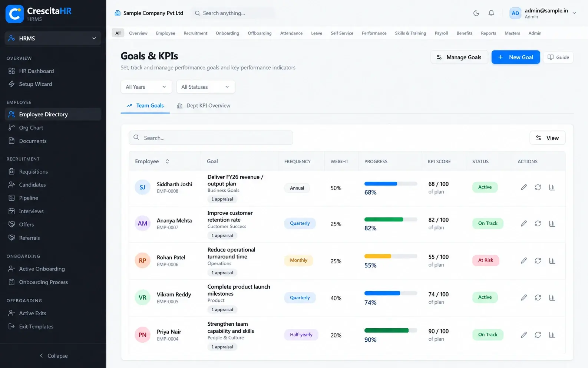Open notifications bell icon

coord(491,13)
